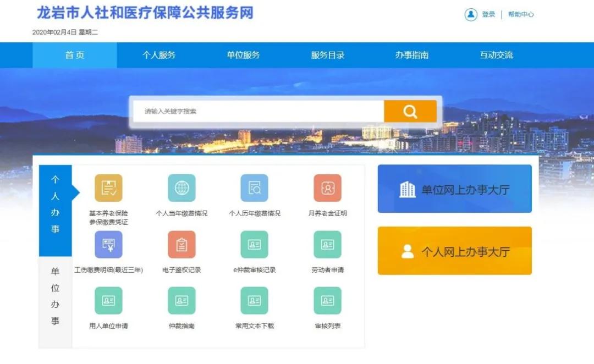This screenshot has width=594, height=364.
Task: Open 个人网上办事大厅 orange button
Action: pyautogui.click(x=454, y=251)
